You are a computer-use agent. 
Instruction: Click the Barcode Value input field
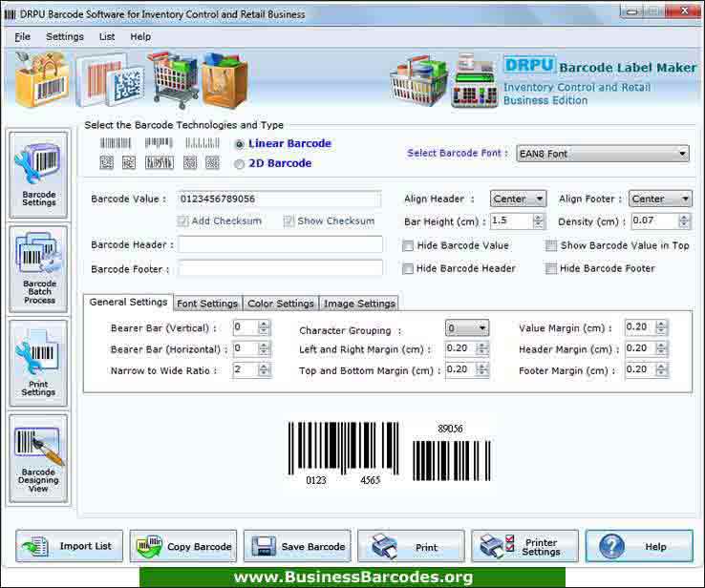279,199
